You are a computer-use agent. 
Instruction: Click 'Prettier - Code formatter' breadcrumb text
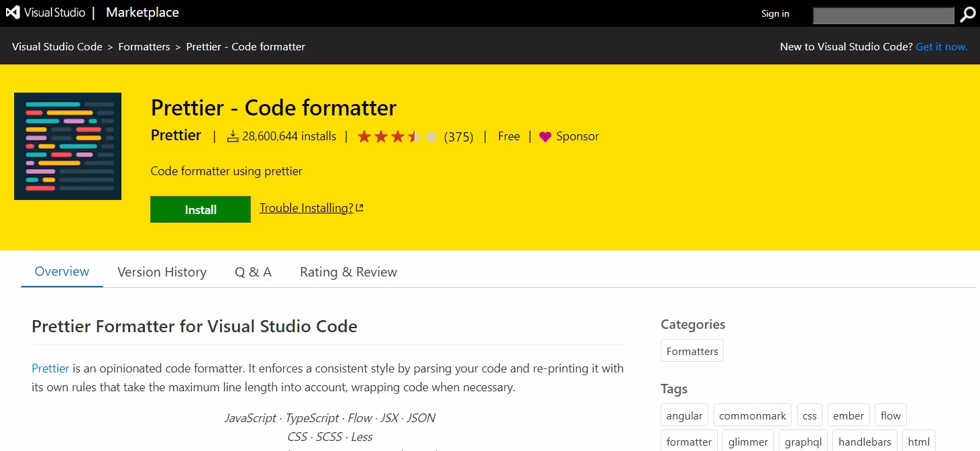(246, 47)
